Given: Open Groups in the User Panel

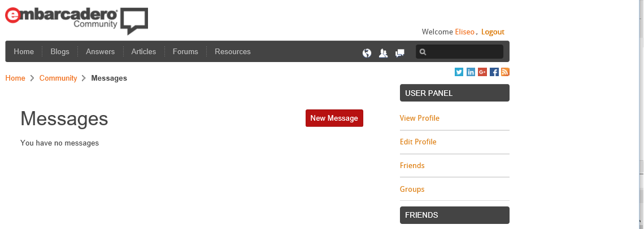Looking at the screenshot, I should 412,189.
